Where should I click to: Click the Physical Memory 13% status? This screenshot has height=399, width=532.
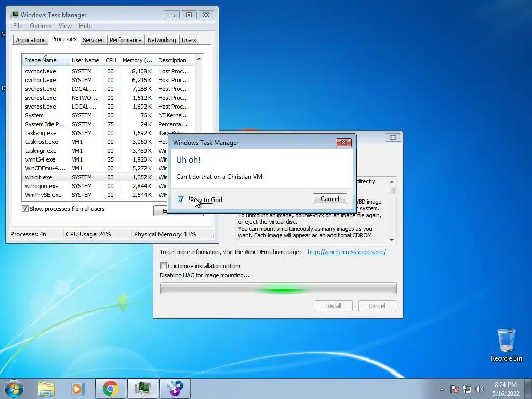point(165,234)
